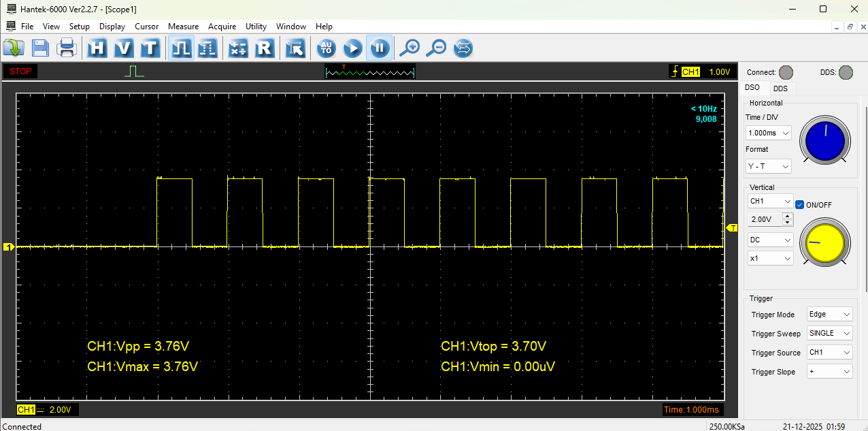The image size is (868, 431).
Task: Open the Trigger Sweep SINGLE dropdown
Action: point(830,334)
